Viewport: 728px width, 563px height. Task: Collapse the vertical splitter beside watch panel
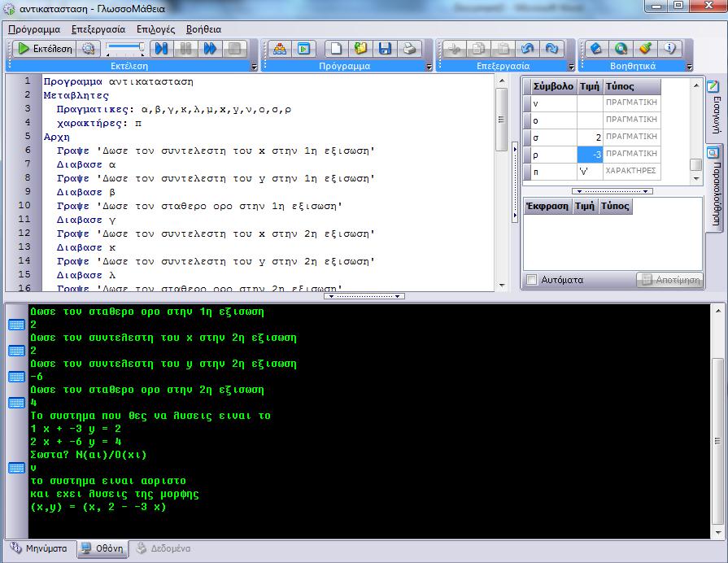pos(514,182)
